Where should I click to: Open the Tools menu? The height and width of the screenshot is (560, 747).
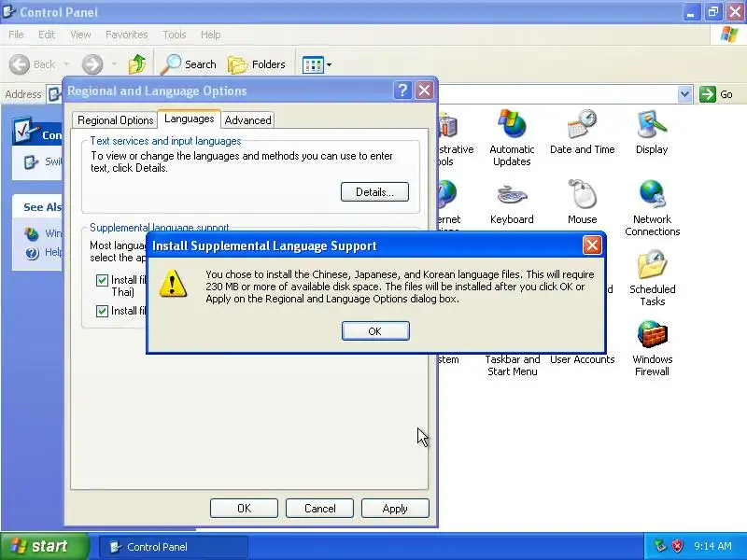pyautogui.click(x=175, y=35)
